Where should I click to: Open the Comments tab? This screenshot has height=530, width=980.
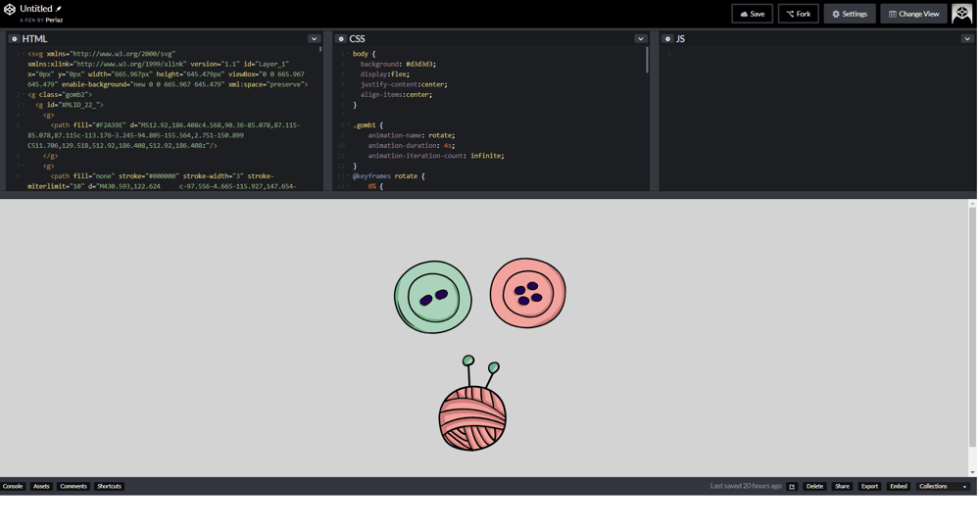click(73, 487)
